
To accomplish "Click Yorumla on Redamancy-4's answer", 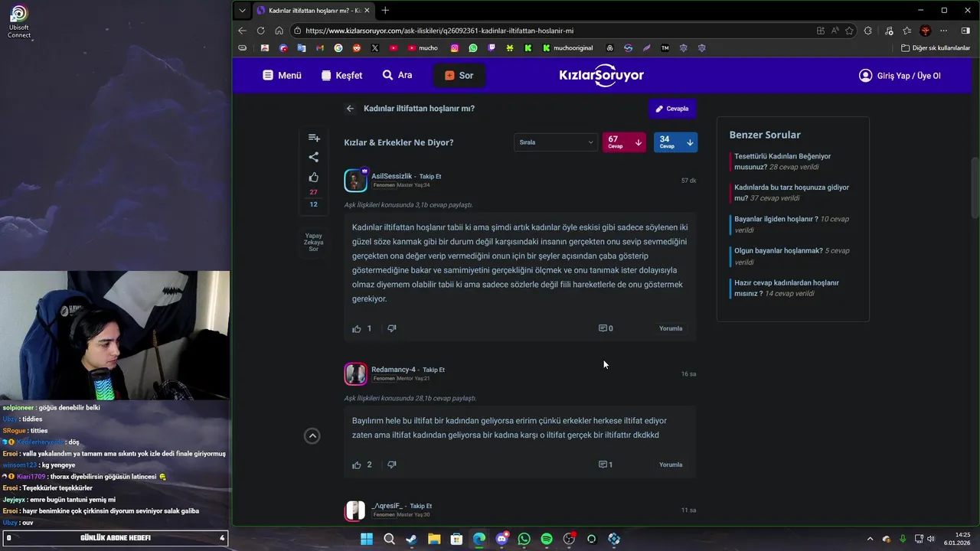I will [671, 465].
